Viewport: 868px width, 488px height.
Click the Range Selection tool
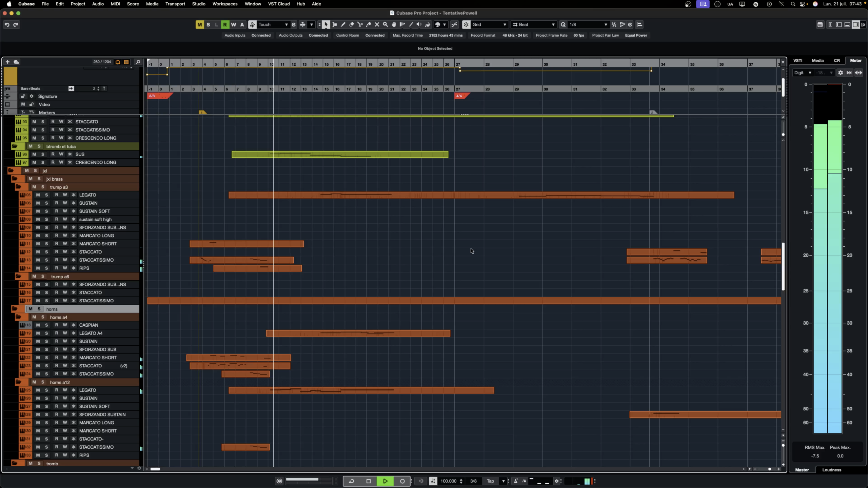(x=334, y=24)
